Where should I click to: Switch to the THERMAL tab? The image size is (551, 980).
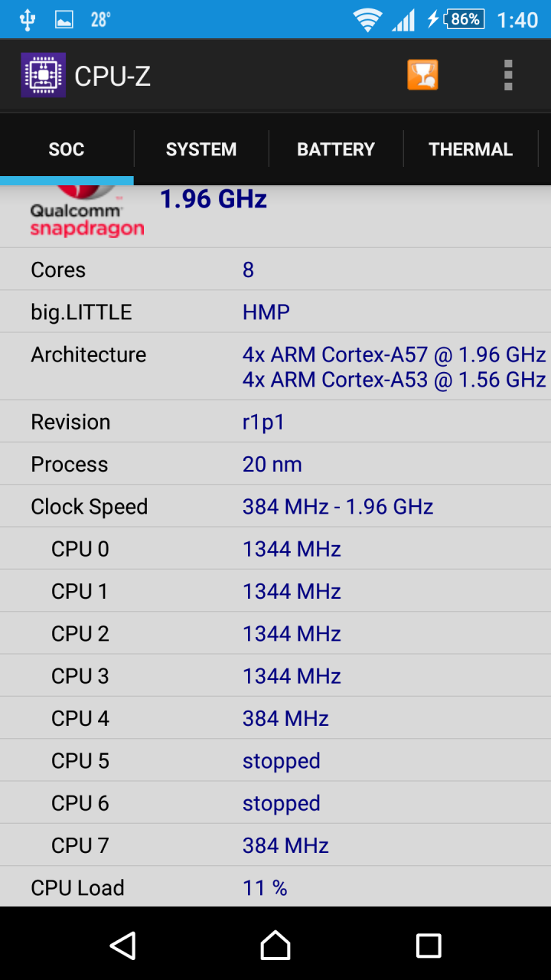[471, 149]
